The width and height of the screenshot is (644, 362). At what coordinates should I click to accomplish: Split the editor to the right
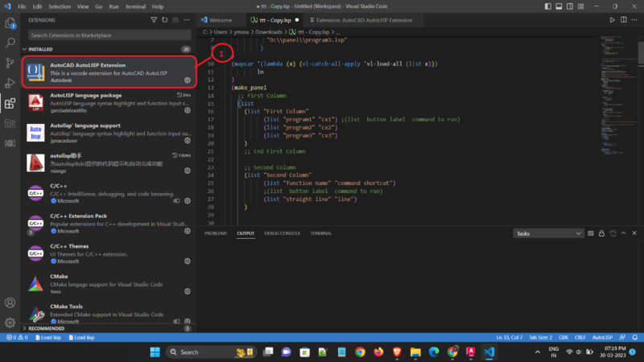(x=623, y=19)
